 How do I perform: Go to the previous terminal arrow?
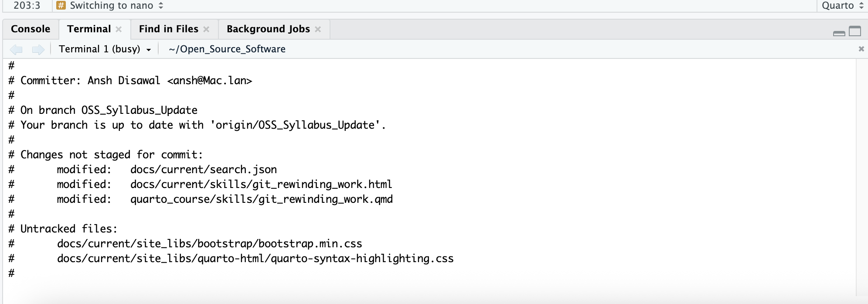pos(16,49)
